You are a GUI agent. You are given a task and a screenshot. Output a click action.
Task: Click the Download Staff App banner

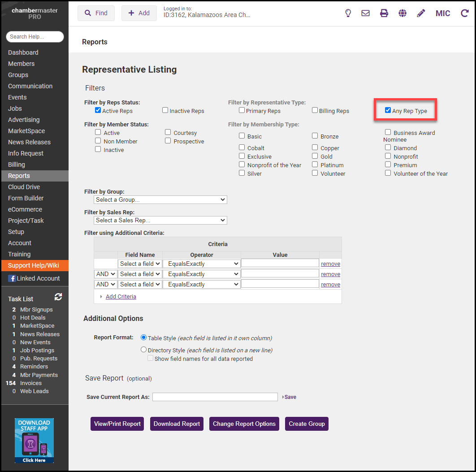coord(34,441)
